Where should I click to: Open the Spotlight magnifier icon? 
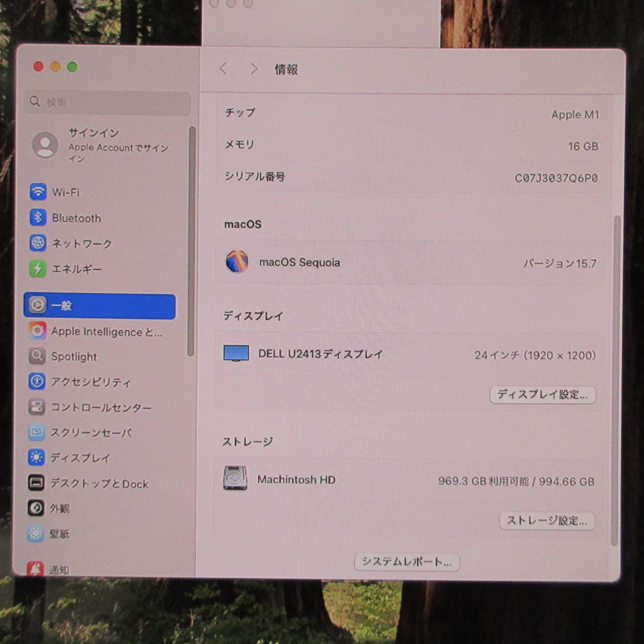[x=37, y=356]
